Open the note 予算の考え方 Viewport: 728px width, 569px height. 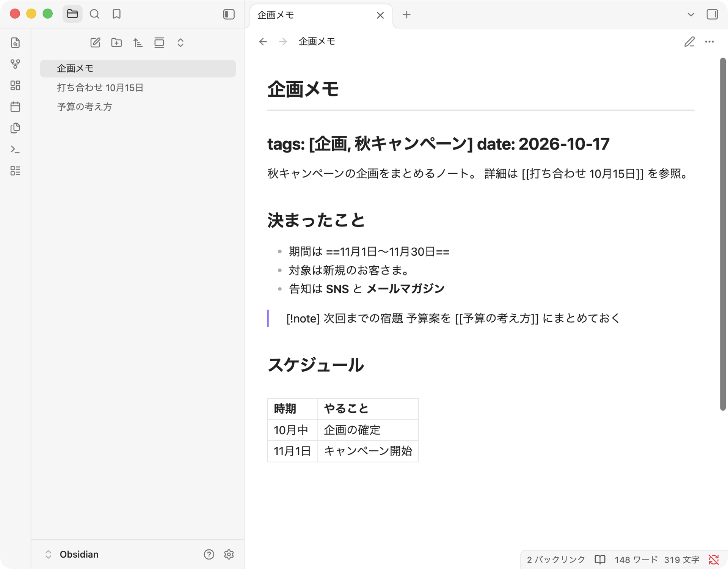click(138, 107)
